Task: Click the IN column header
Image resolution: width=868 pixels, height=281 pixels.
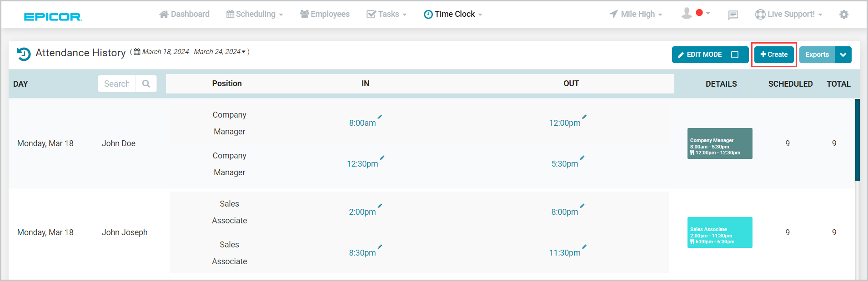Action: (x=366, y=84)
